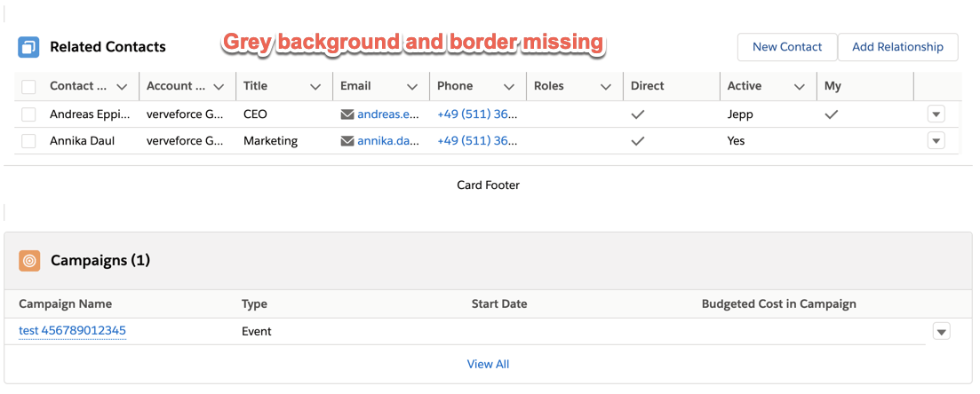
Task: Open the Title column header dropdown
Action: [x=315, y=87]
